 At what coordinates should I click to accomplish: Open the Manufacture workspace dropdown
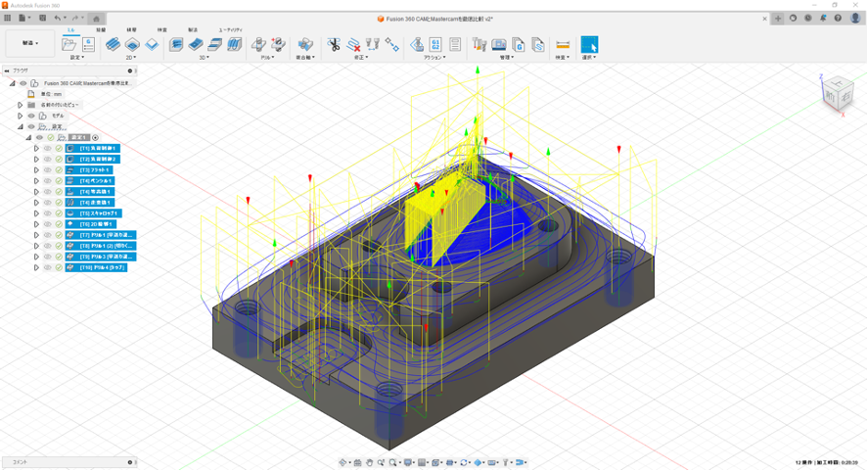click(30, 43)
